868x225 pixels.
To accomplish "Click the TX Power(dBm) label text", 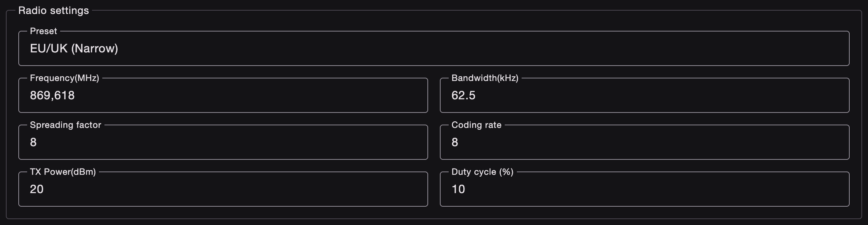I will tap(63, 172).
